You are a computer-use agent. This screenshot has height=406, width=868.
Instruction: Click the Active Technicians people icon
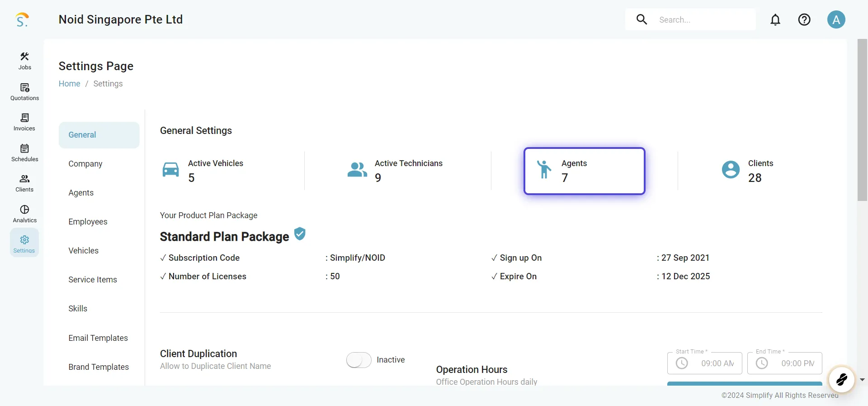[357, 170]
